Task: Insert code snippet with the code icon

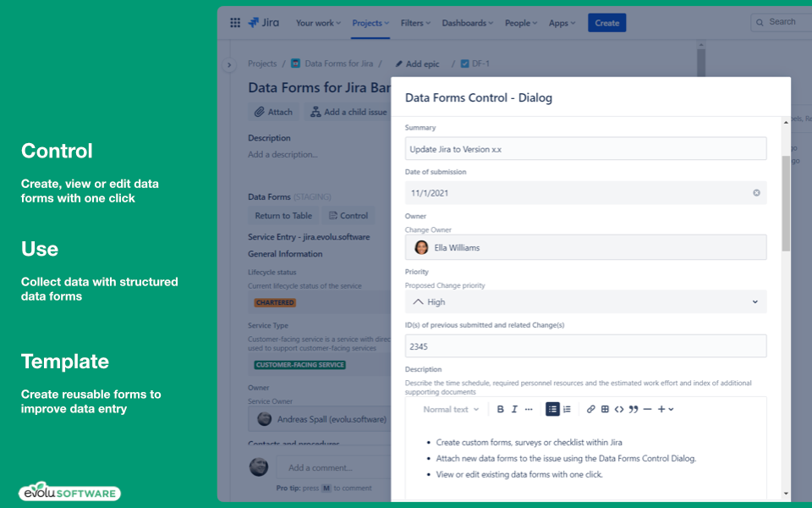Action: pyautogui.click(x=619, y=409)
